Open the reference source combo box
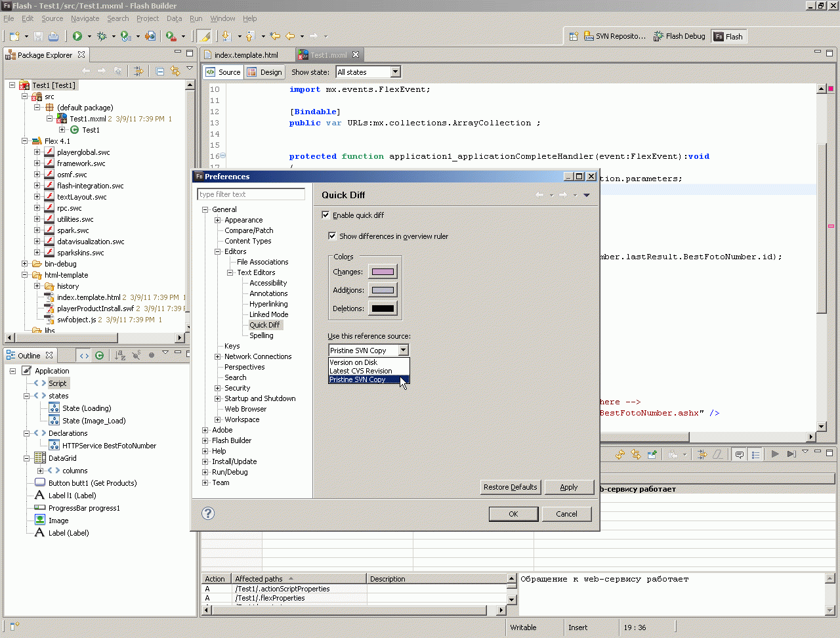The height and width of the screenshot is (638, 840). click(369, 351)
